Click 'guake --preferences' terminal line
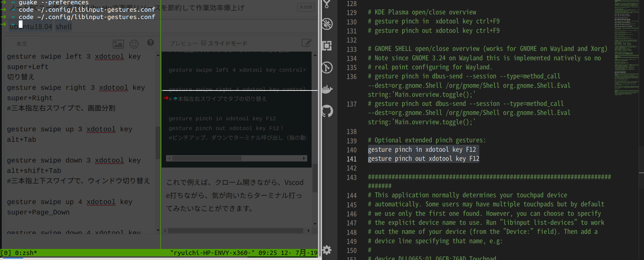Image resolution: width=644 pixels, height=260 pixels. [x=54, y=3]
